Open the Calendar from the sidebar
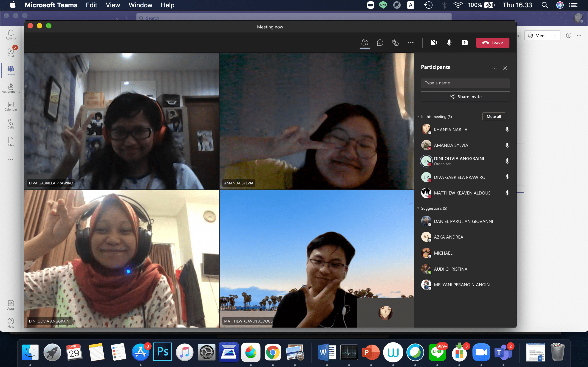Screen dimensions: 588x367 [x=10, y=106]
